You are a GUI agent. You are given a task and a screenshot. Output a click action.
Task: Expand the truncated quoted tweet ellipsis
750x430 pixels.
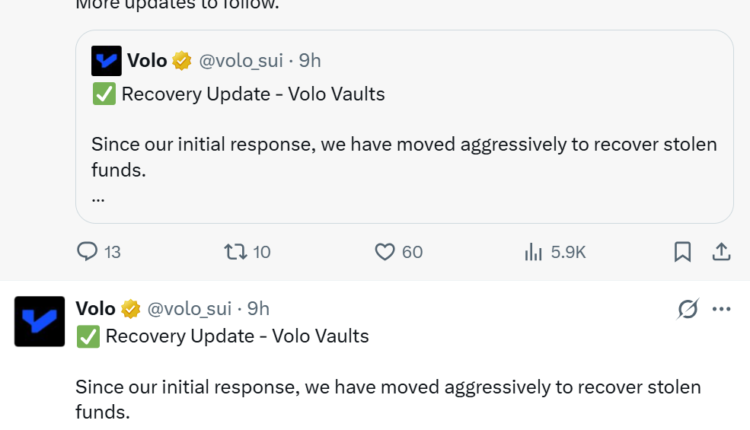coord(98,198)
